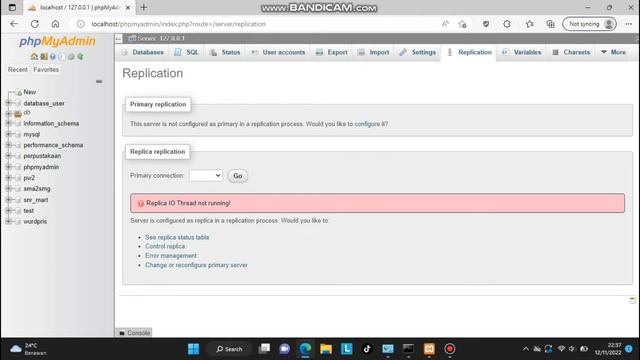Open the Charsets tab

[571, 52]
